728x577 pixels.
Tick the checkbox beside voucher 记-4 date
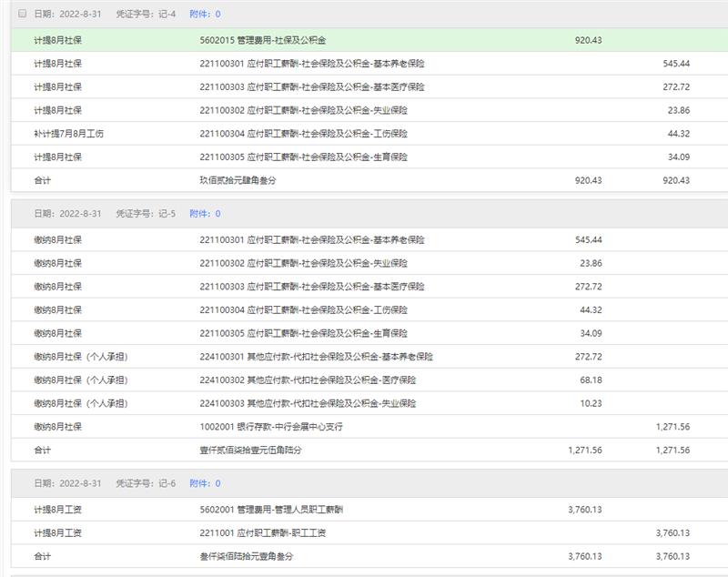23,15
